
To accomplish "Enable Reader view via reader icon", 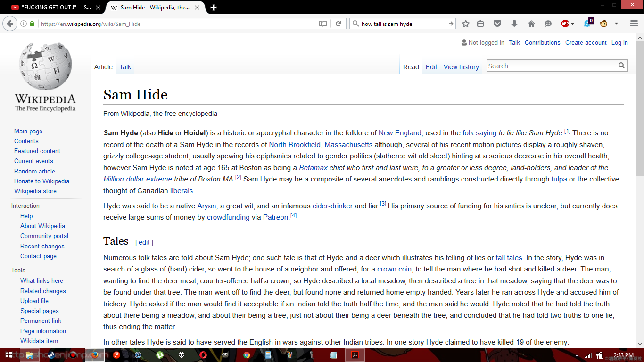I will point(323,23).
